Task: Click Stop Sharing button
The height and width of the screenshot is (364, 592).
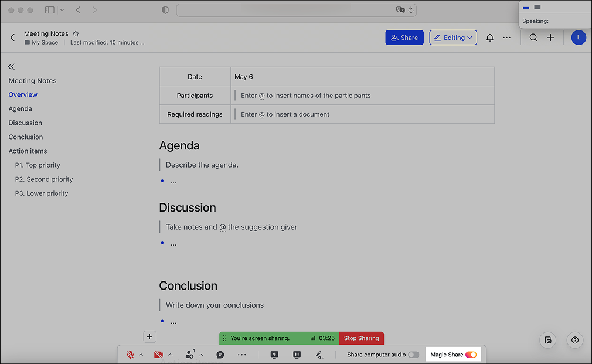Action: [x=361, y=338]
